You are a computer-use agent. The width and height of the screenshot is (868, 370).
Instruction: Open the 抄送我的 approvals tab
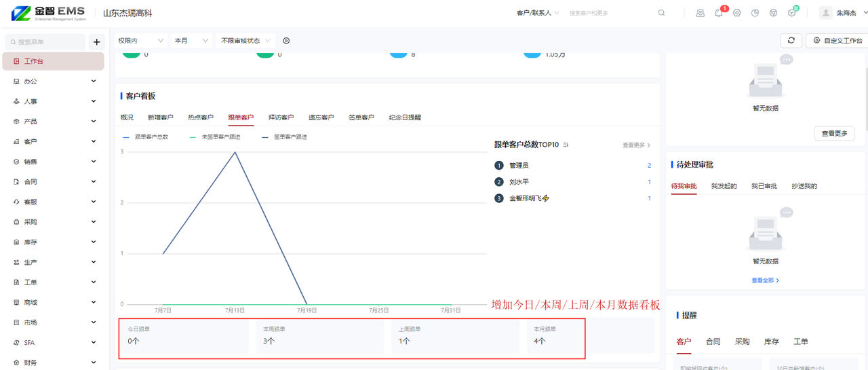[804, 186]
